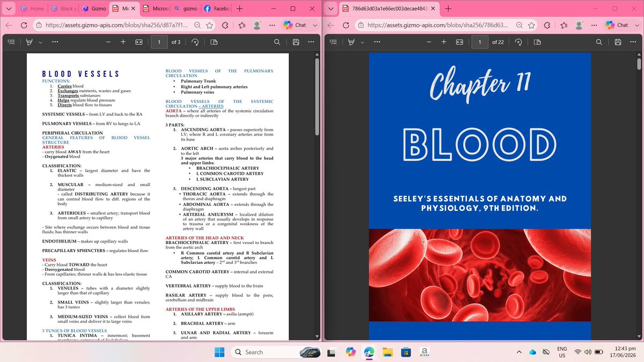Open far-right ellipsis menu of right PDF toolbar
The height and width of the screenshot is (362, 644).
click(x=633, y=42)
